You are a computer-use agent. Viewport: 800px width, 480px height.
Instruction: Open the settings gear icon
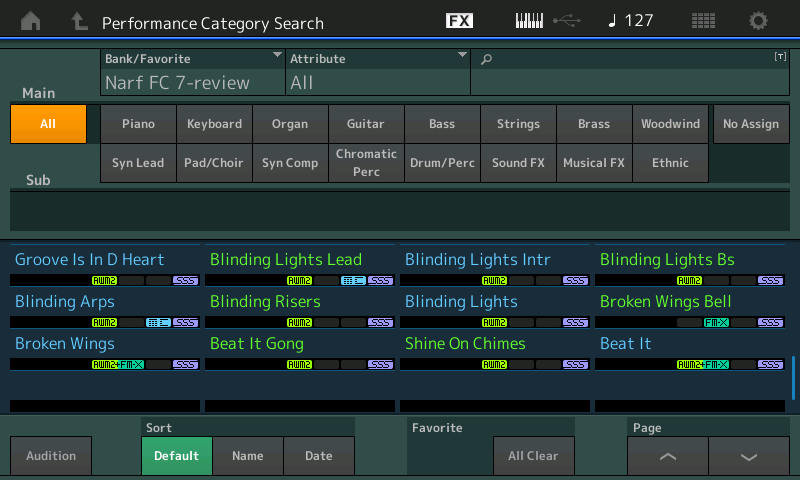point(759,21)
